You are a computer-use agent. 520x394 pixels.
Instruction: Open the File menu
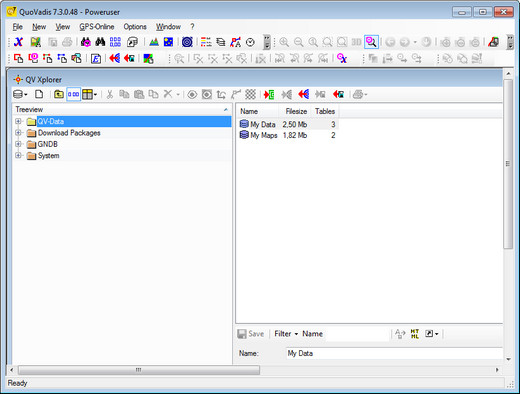point(18,27)
